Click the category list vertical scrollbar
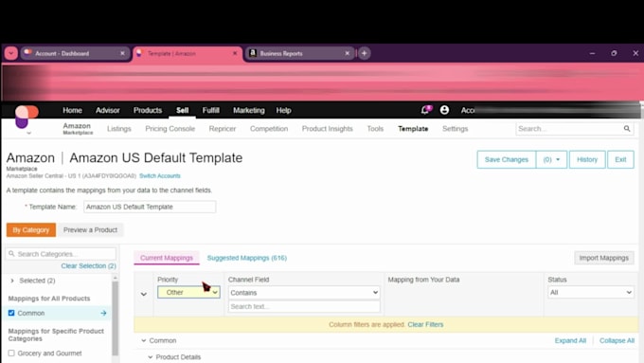This screenshot has width=644, height=363. click(x=116, y=318)
